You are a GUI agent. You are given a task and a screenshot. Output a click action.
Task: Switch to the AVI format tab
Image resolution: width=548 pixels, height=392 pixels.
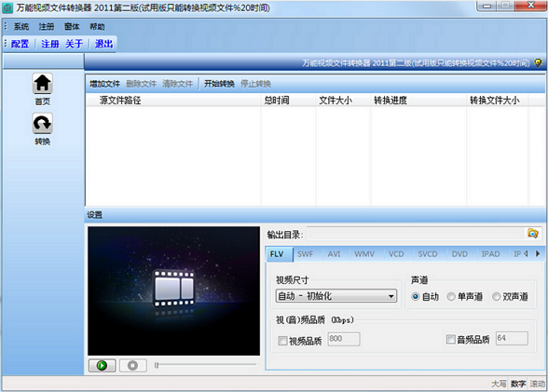334,254
